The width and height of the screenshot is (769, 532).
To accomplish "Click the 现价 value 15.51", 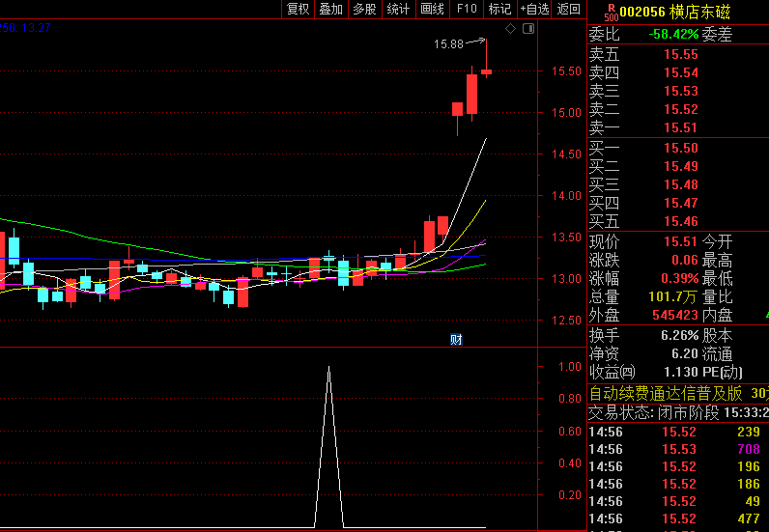I will pos(681,241).
